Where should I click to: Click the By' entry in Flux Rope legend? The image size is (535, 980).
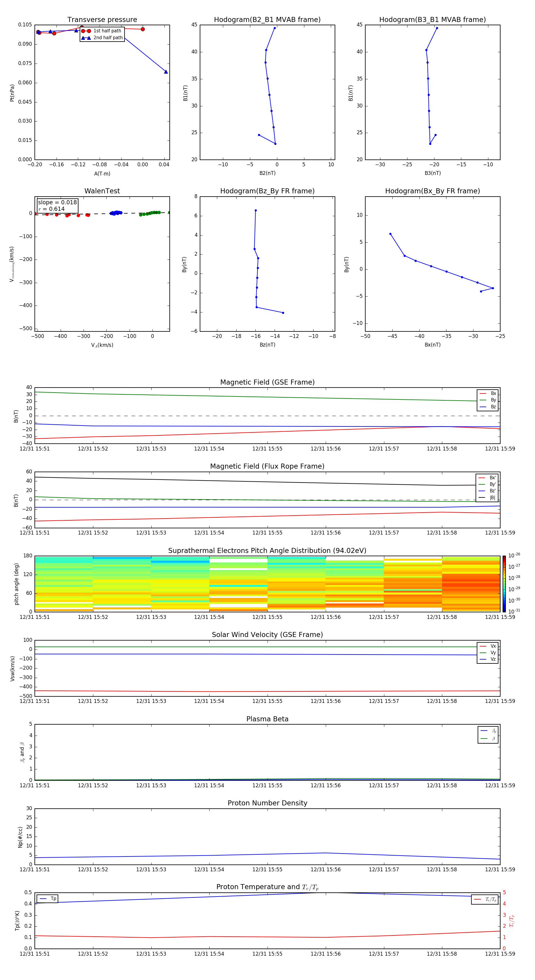point(487,484)
